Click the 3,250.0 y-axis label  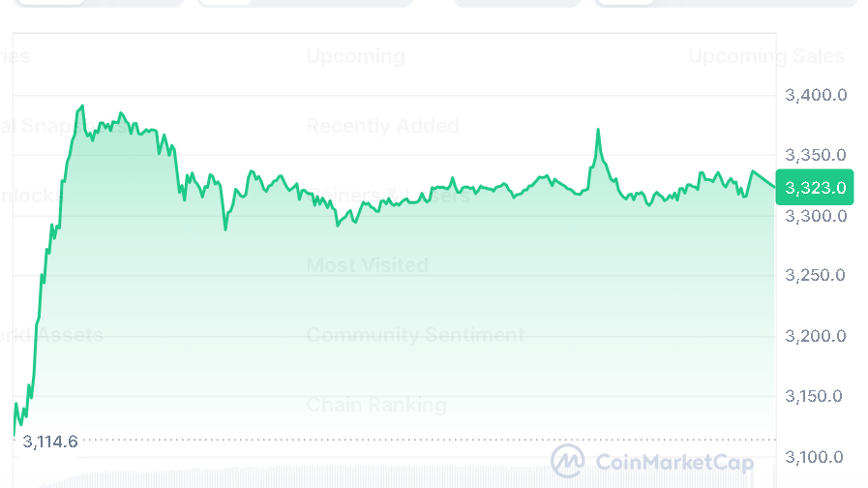pyautogui.click(x=816, y=275)
